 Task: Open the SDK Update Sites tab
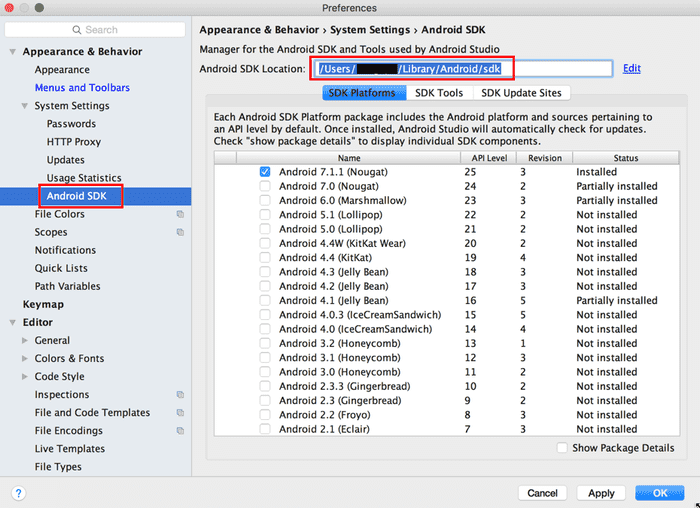[x=521, y=93]
